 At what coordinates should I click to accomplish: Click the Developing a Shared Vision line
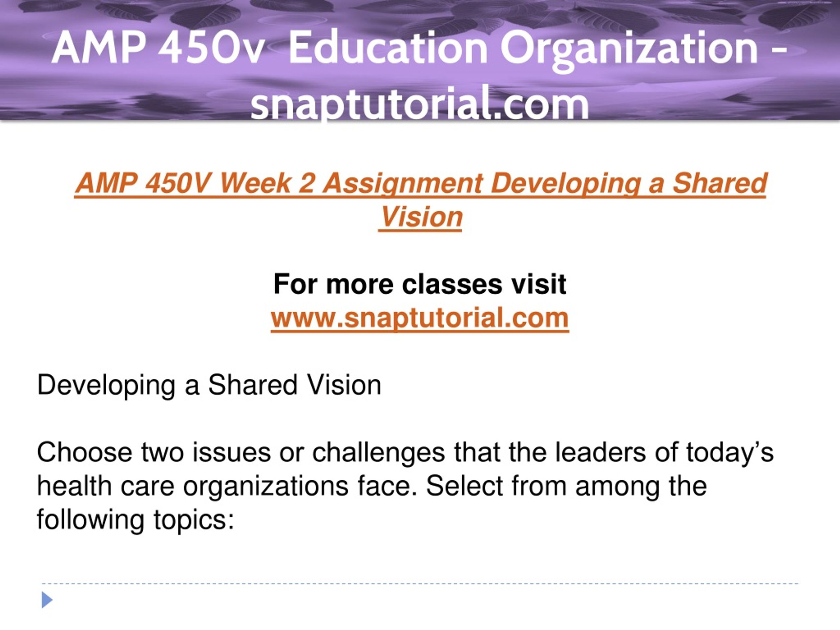(x=209, y=386)
